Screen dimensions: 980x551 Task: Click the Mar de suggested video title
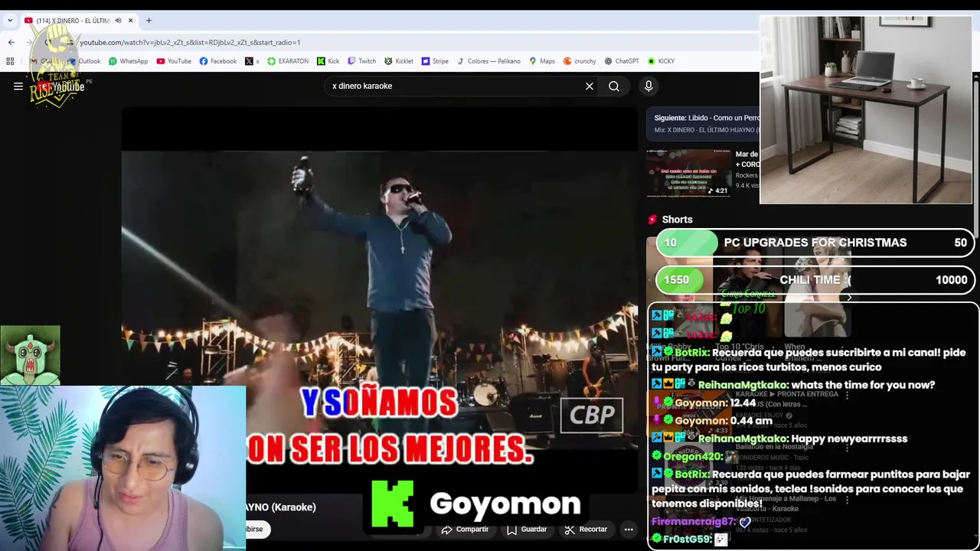746,158
